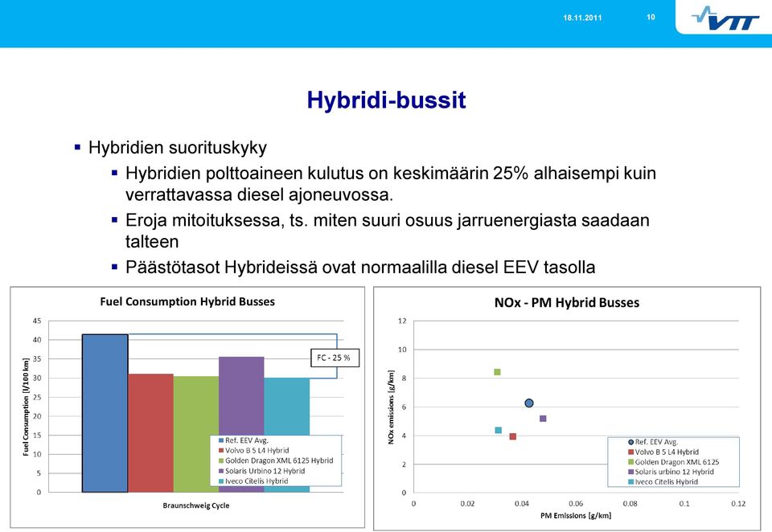
Task: Click the 12 tick on NOx axis
Action: coord(402,321)
